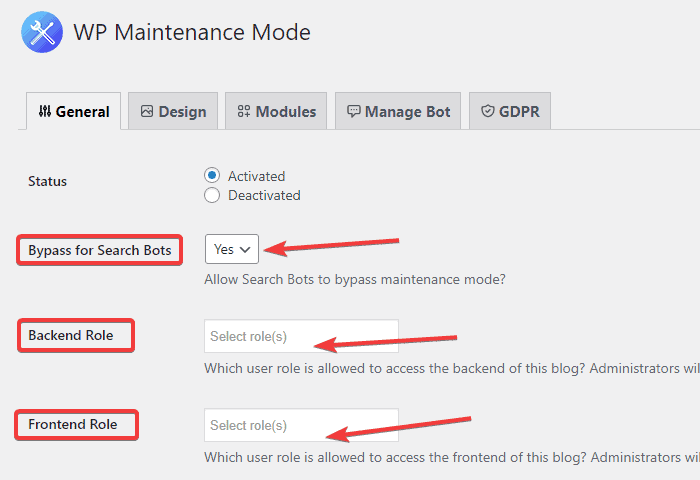Screen dimensions: 700x480
Task: Select the Activated status radio button
Action: tap(212, 176)
